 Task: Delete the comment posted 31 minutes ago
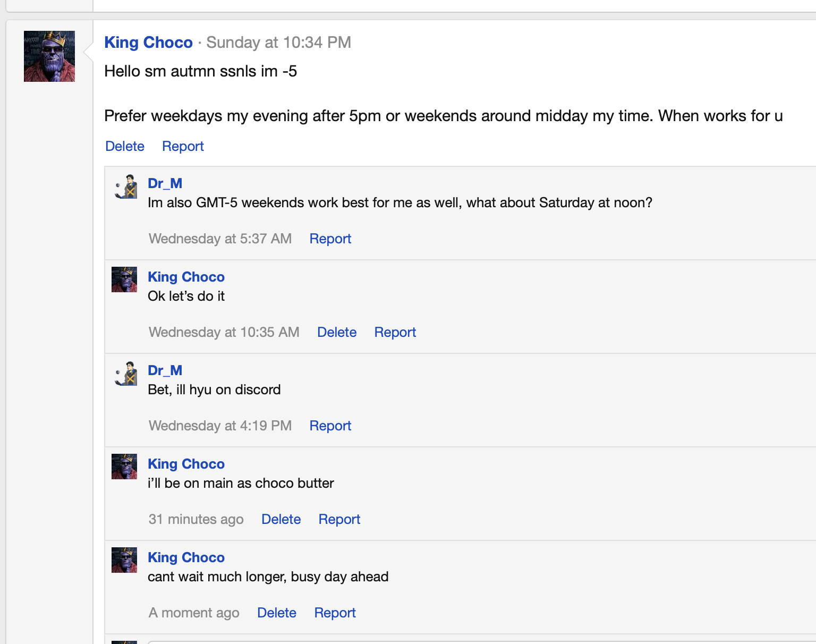[281, 519]
